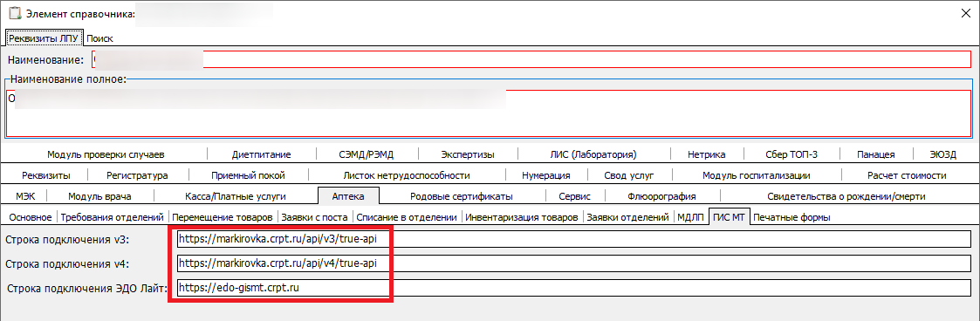This screenshot has width=980, height=321.
Task: Choose the Инвентаризация товаров sub-tab
Action: click(x=523, y=217)
